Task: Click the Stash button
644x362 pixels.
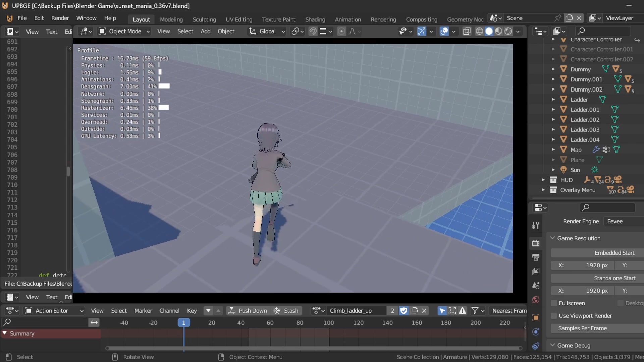Action: pyautogui.click(x=286, y=311)
